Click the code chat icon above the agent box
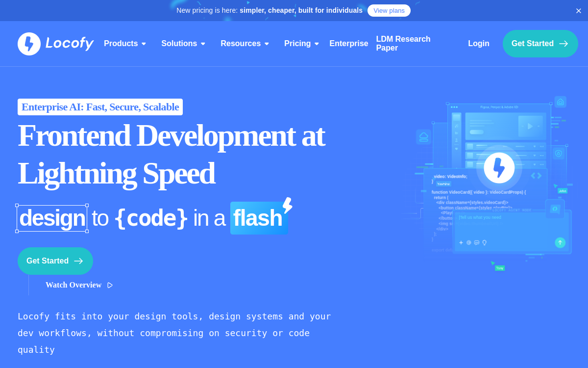 (x=555, y=209)
